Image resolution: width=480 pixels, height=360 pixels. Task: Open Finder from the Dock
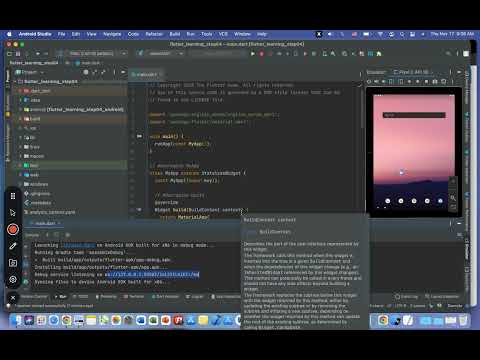pos(17,320)
